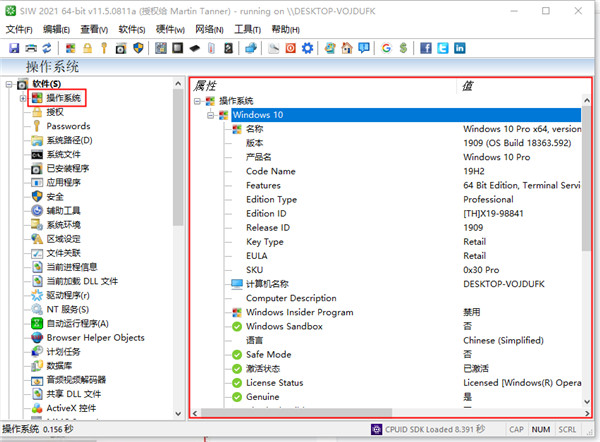
Task: Click the home page house toolbar icon
Action: point(347,48)
